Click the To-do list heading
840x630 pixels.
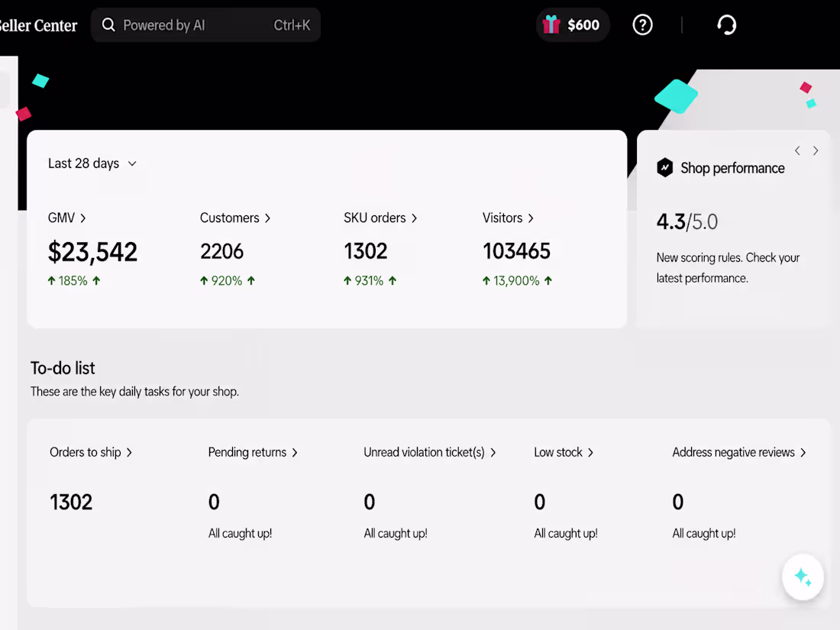[63, 368]
